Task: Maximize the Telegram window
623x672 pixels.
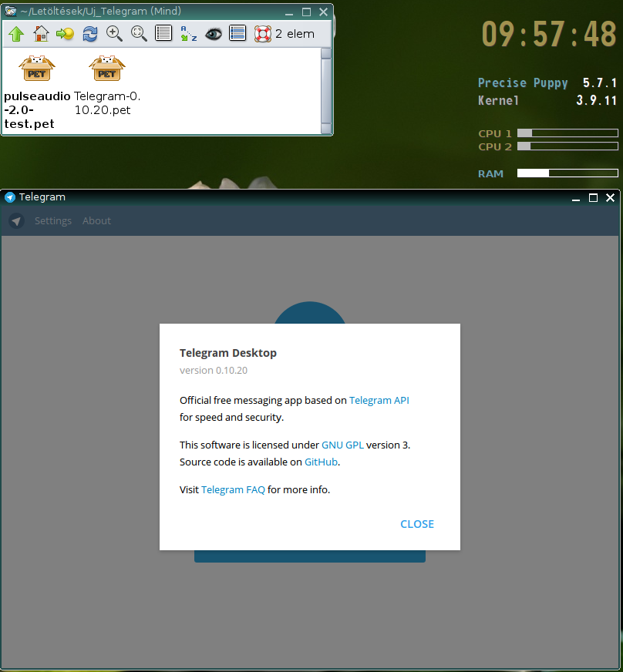Action: coord(593,197)
